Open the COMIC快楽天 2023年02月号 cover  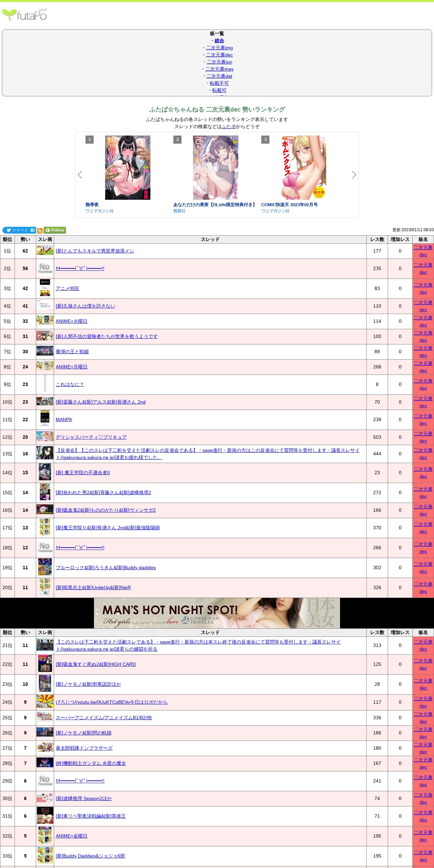[x=304, y=168]
